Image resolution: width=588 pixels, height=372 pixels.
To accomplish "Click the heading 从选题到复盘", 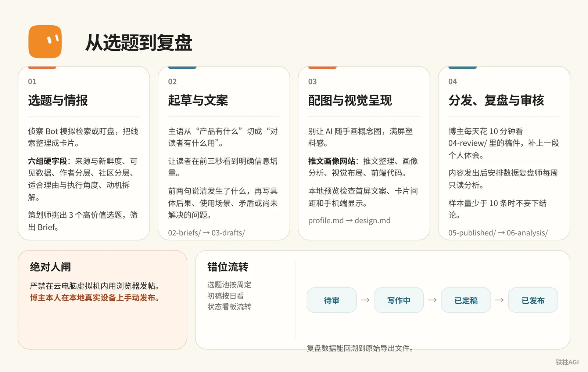I will pos(139,43).
